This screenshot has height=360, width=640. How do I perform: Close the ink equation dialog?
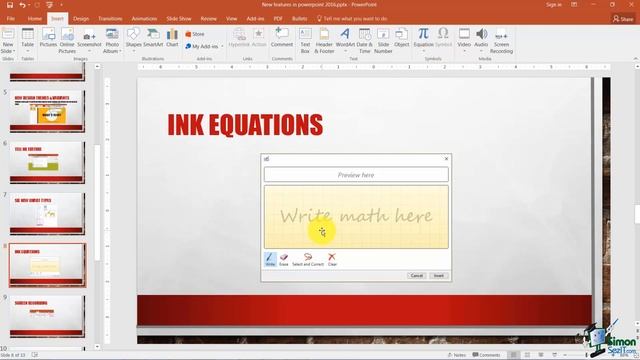pyautogui.click(x=446, y=158)
